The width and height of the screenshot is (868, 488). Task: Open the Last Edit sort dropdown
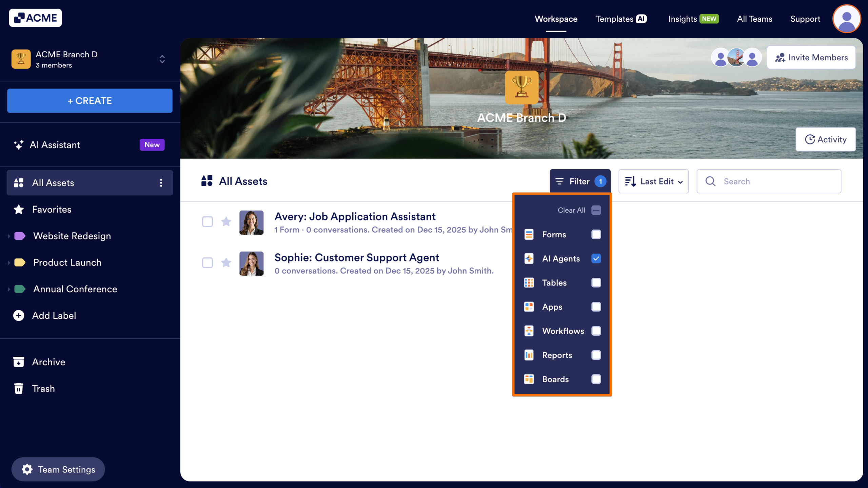click(653, 181)
